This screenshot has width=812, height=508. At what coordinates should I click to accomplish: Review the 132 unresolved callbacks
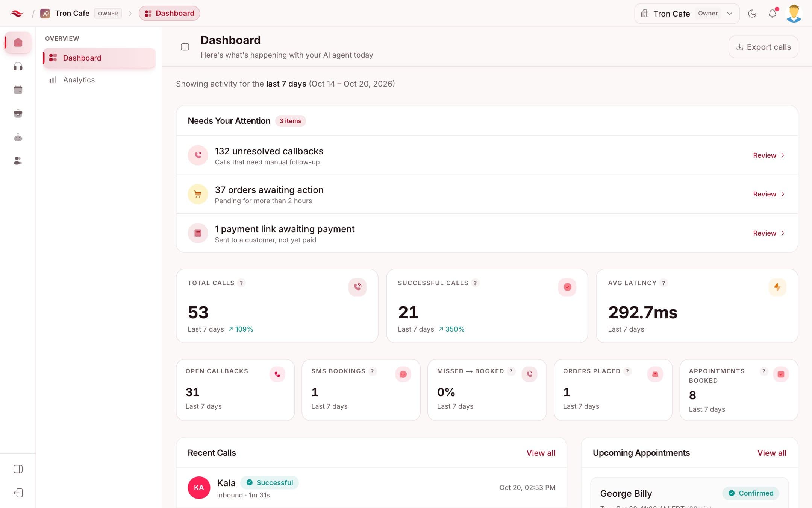(768, 155)
